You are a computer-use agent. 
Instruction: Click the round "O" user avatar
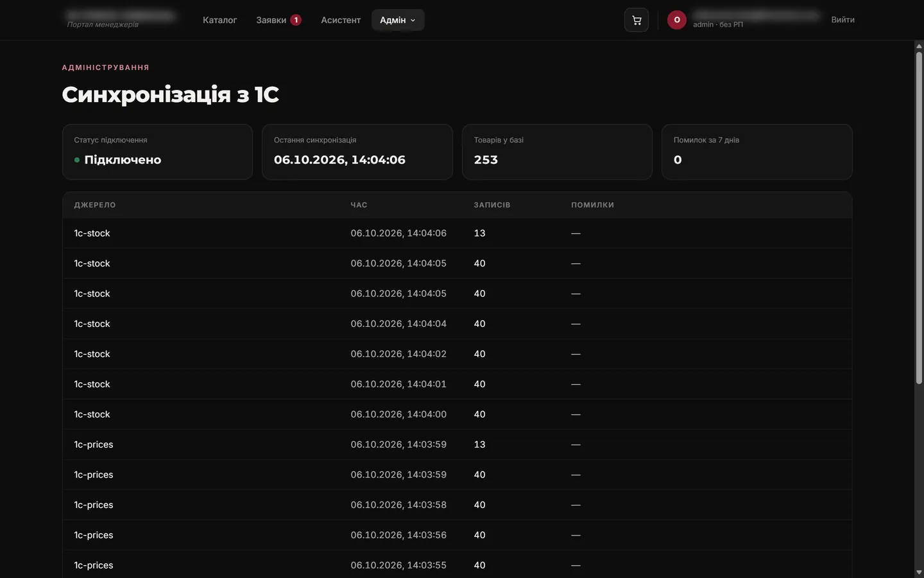(x=677, y=20)
